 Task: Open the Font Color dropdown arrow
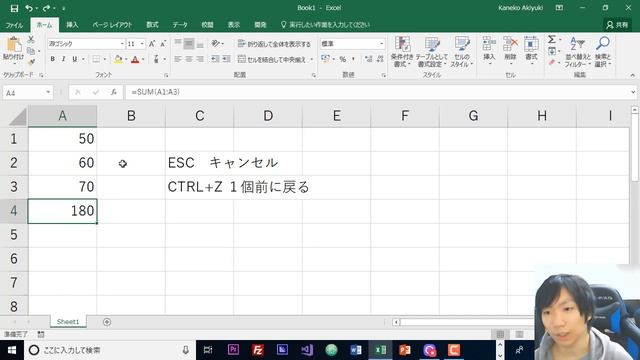143,60
